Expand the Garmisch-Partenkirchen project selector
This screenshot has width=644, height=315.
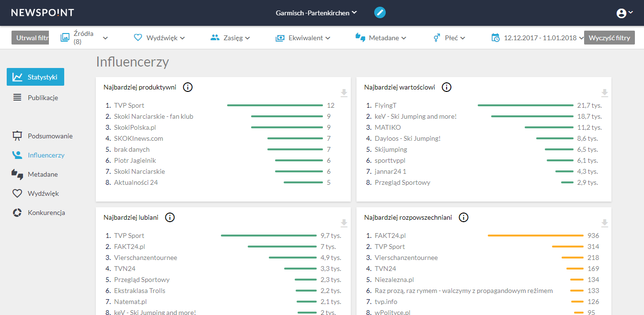pos(316,13)
